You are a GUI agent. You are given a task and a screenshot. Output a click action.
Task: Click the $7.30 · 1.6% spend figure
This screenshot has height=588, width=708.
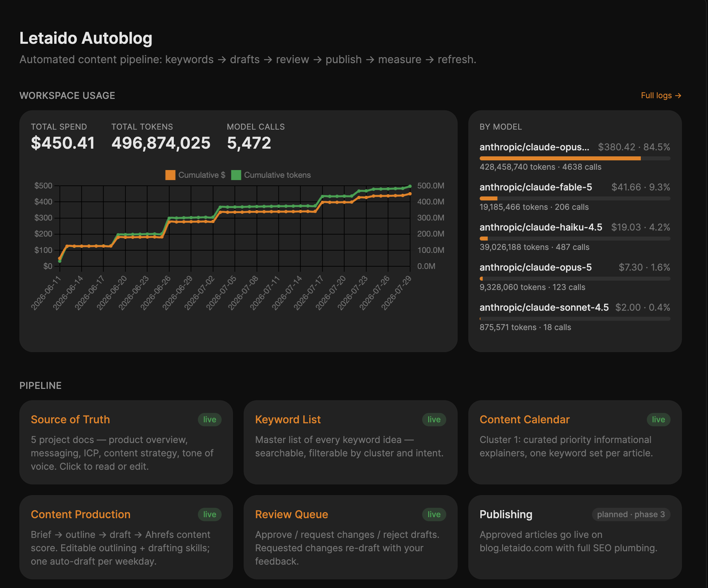coord(644,268)
